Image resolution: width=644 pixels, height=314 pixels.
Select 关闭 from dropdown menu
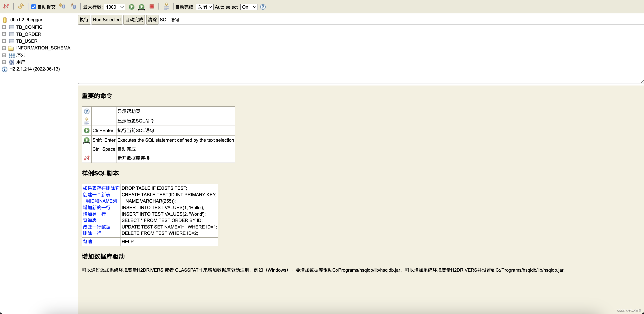[205, 7]
